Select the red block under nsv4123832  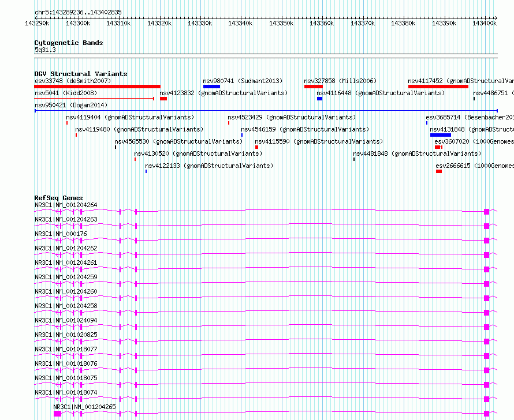163,99
